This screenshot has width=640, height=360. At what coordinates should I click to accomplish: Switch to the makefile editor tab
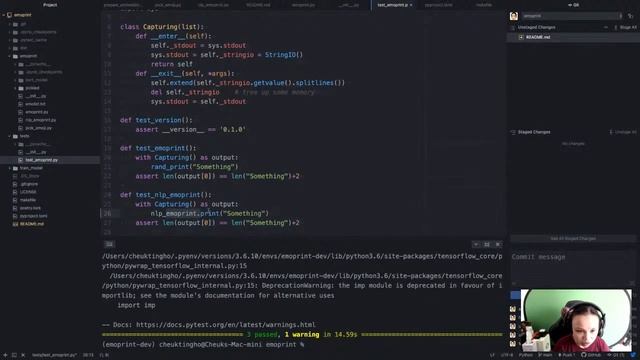(x=484, y=5)
